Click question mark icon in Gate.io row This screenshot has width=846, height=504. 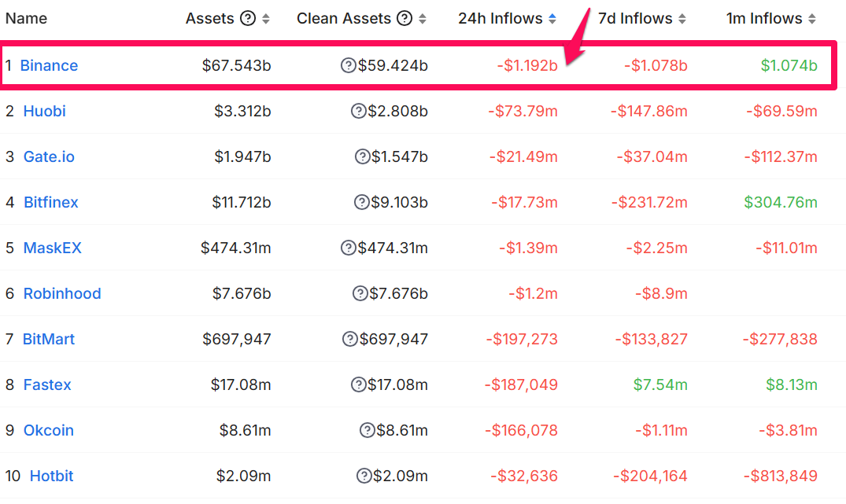(362, 156)
